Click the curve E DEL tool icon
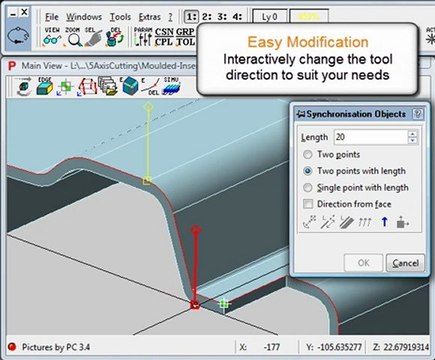 point(151,86)
